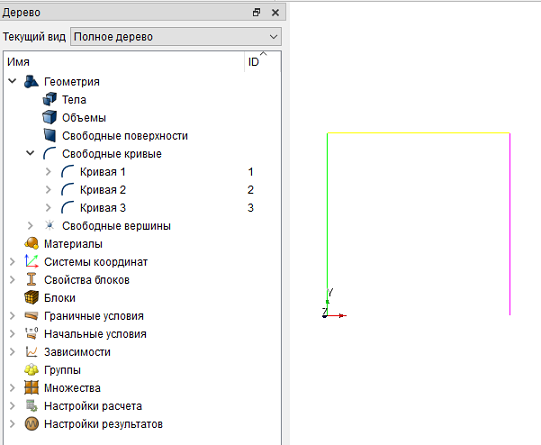Select the Настройки расчета item
Viewport: 541px width, 445px height.
tap(93, 406)
